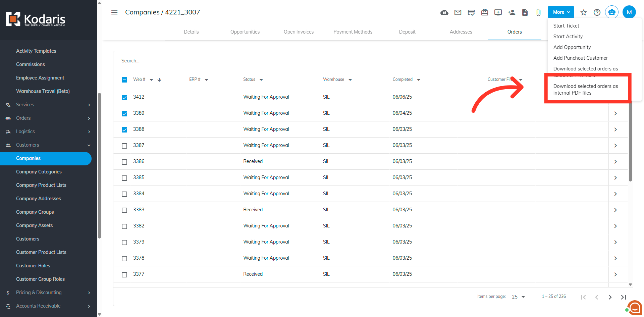This screenshot has height=317, width=644.
Task: Expand the Logistics sidebar section
Action: [x=48, y=131]
